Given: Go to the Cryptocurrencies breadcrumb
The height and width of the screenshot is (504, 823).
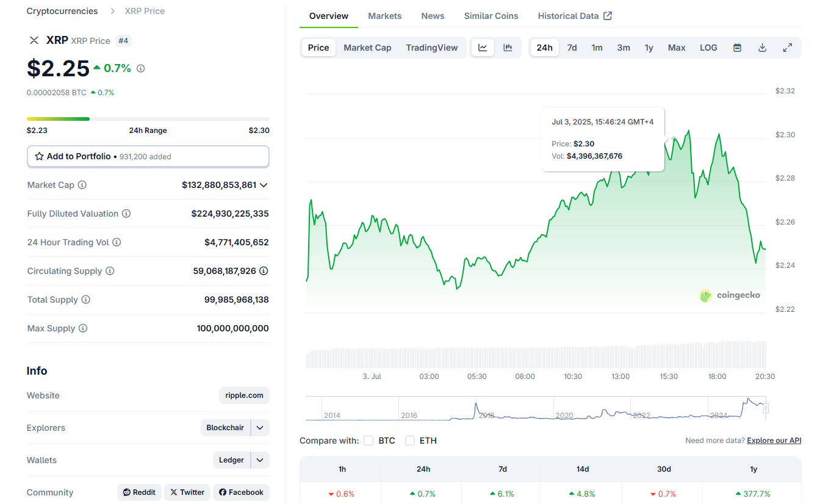Looking at the screenshot, I should point(62,11).
